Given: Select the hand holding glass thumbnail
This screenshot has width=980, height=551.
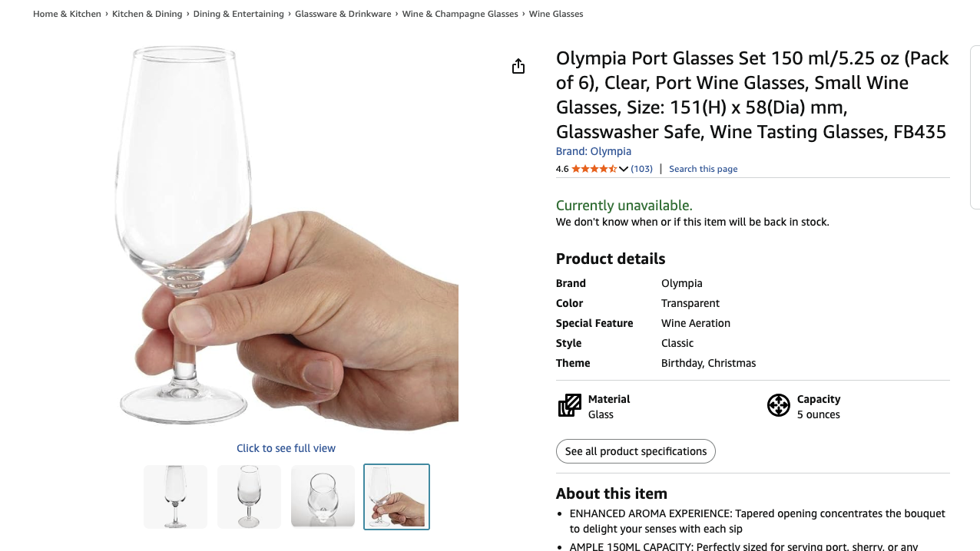Looking at the screenshot, I should click(x=396, y=497).
